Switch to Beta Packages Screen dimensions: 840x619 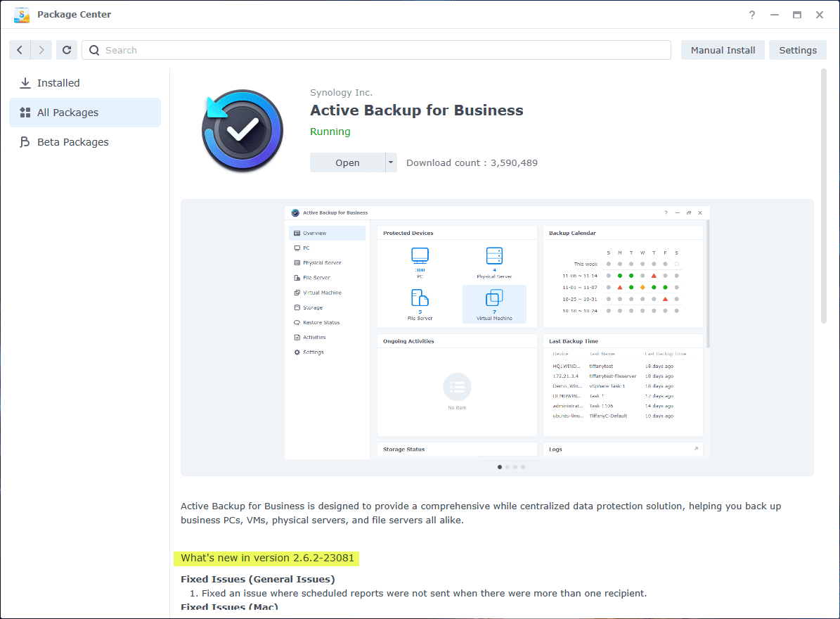tap(85, 142)
